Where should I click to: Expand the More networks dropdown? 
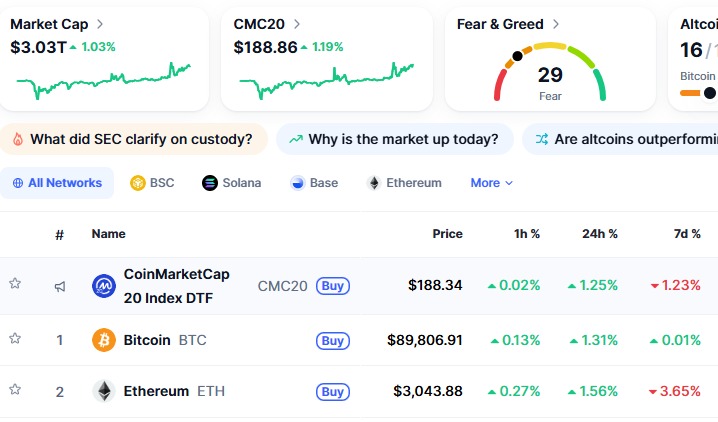491,183
